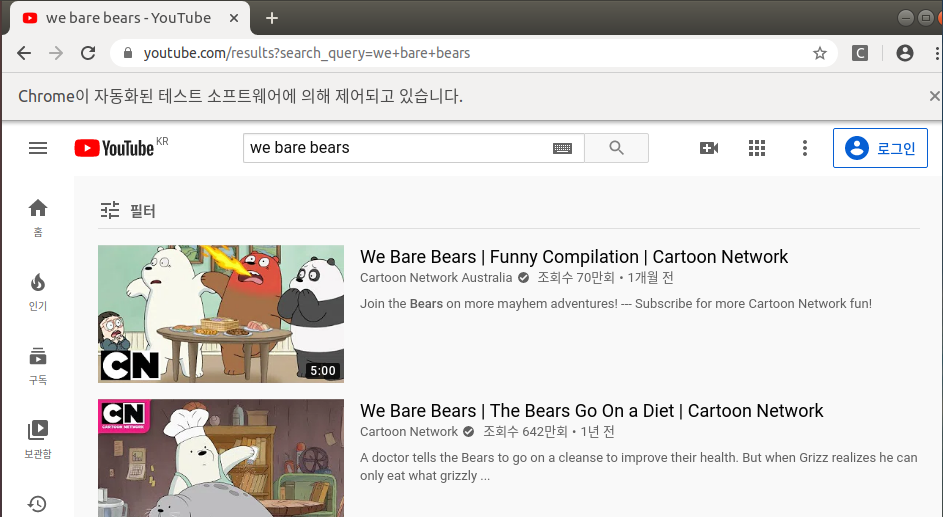Visit the Cartoon Network Australia channel

point(436,278)
